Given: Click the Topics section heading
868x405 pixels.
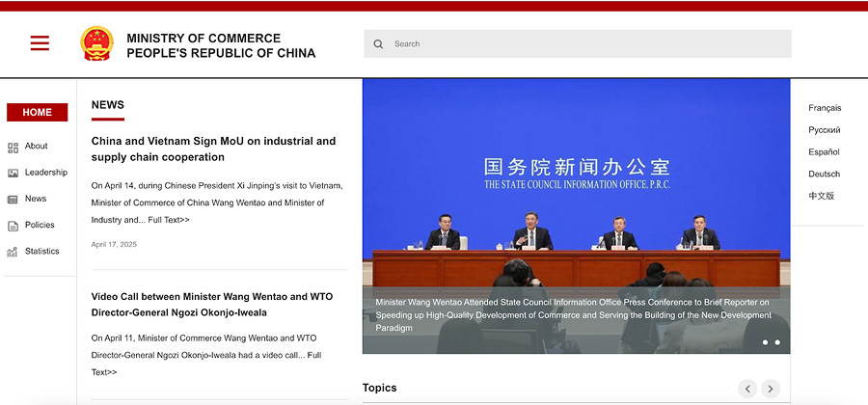Looking at the screenshot, I should [x=380, y=388].
